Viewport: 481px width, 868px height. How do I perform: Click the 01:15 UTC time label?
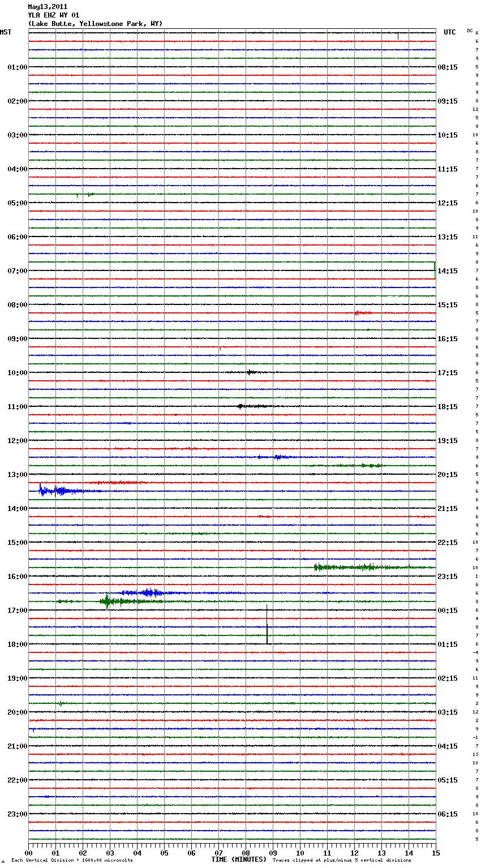coord(448,644)
